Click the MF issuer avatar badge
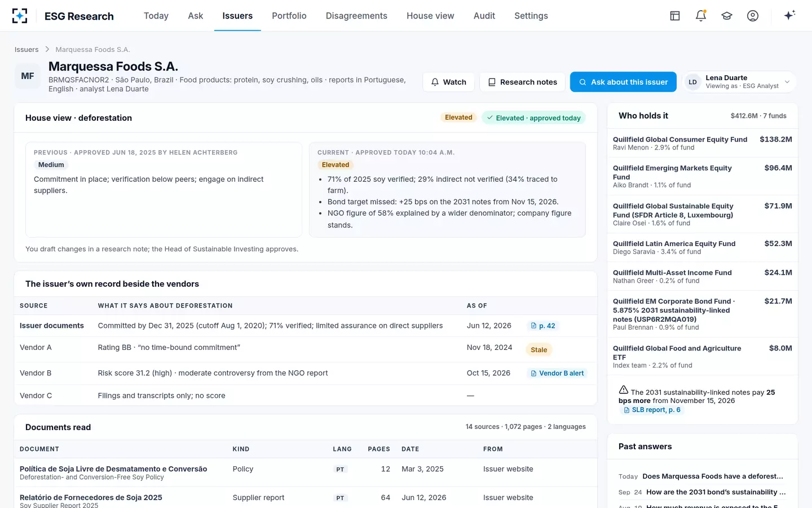Viewport: 812px width, 508px height. pos(28,76)
